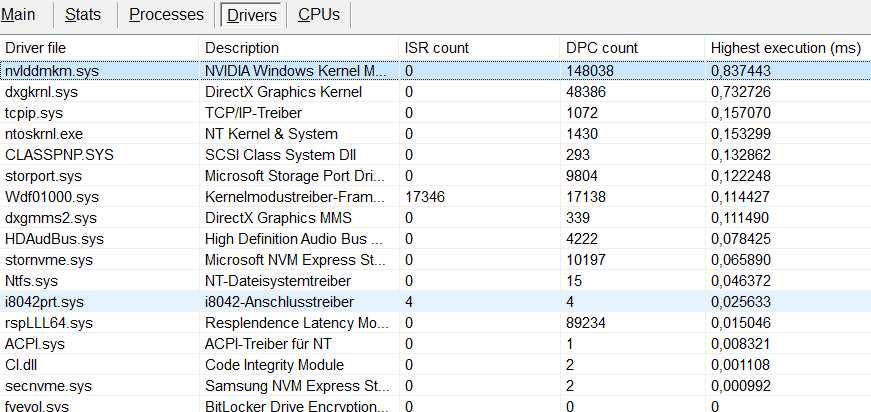Select the i8042prt.sys row
Screen dimensions: 871x412
pos(436,302)
